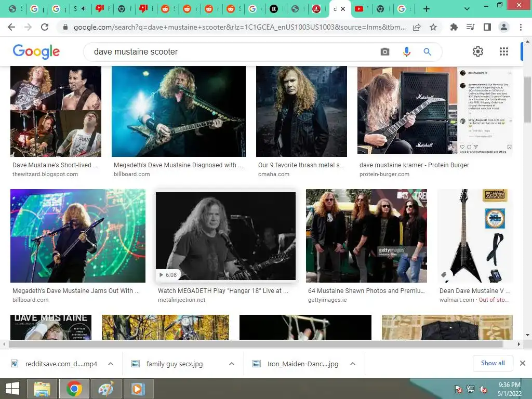
Task: Open the redditsave.com mp4 downloaded file
Action: click(x=54, y=364)
